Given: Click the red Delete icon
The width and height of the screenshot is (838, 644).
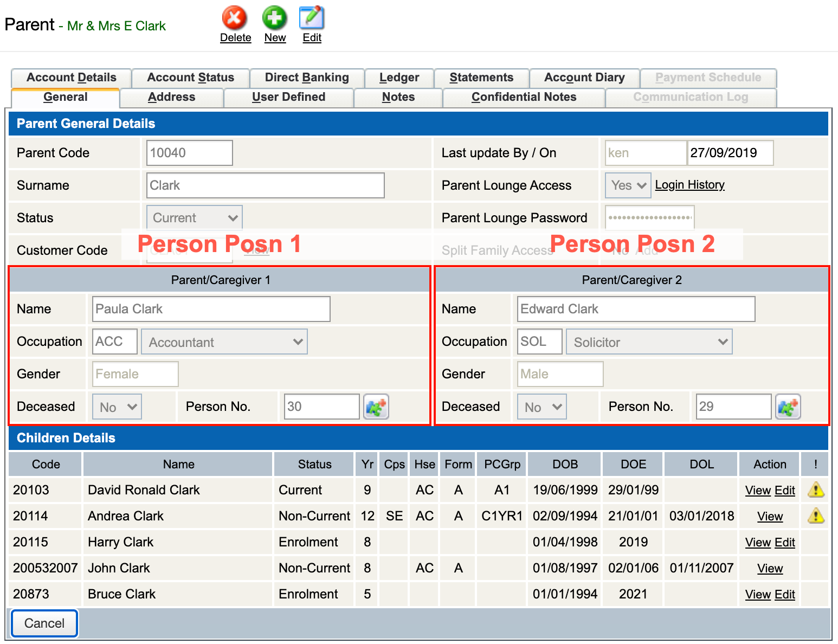Looking at the screenshot, I should (235, 18).
